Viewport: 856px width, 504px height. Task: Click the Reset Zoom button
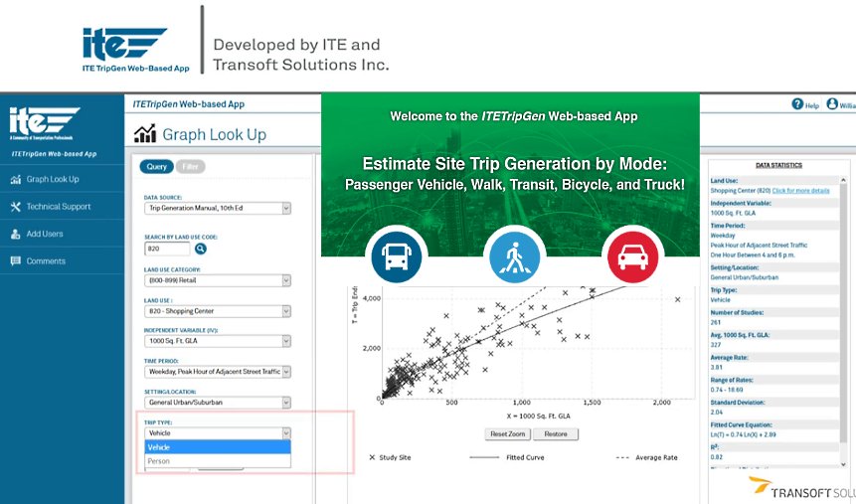(508, 434)
